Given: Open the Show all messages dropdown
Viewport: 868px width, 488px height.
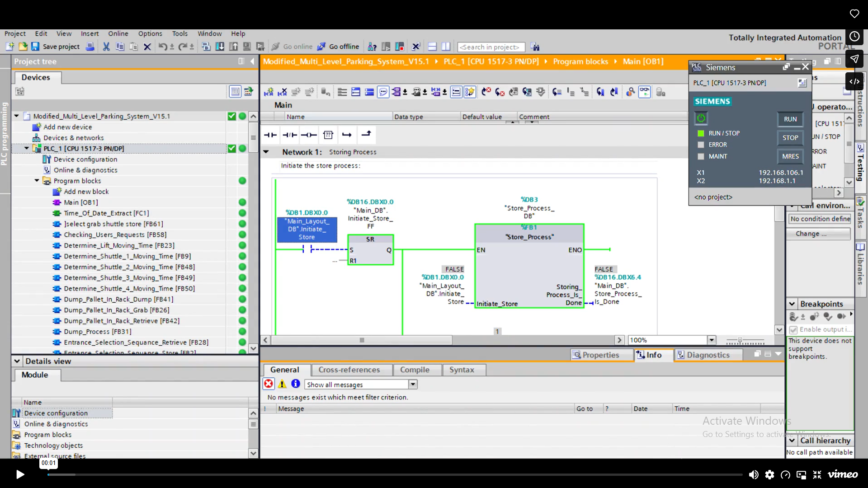Looking at the screenshot, I should (413, 385).
